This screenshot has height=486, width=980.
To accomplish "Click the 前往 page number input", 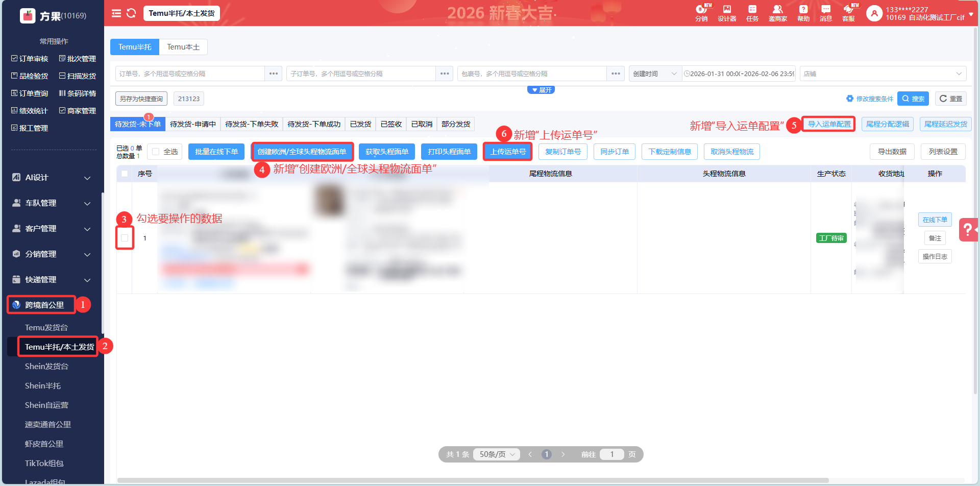I will point(612,454).
